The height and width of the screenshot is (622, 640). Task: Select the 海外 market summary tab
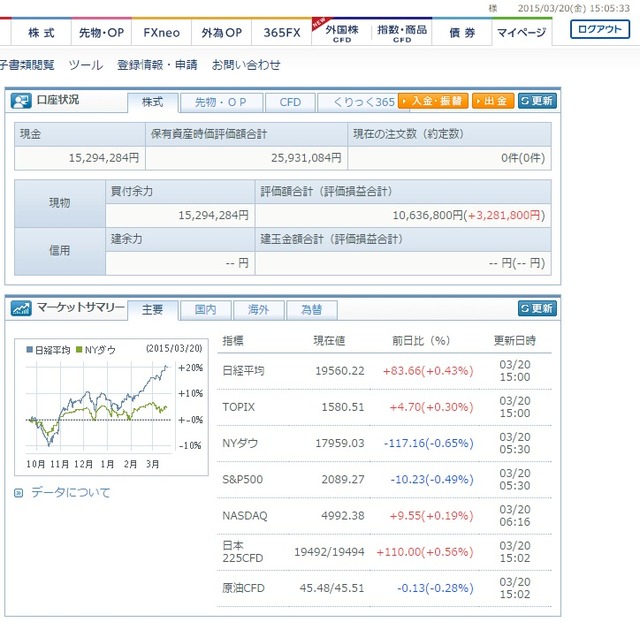(258, 310)
